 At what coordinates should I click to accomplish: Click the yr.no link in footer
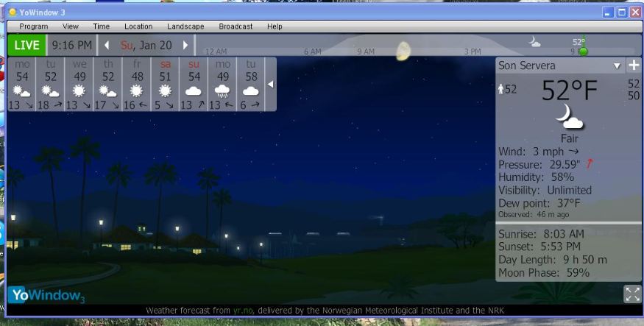point(242,311)
